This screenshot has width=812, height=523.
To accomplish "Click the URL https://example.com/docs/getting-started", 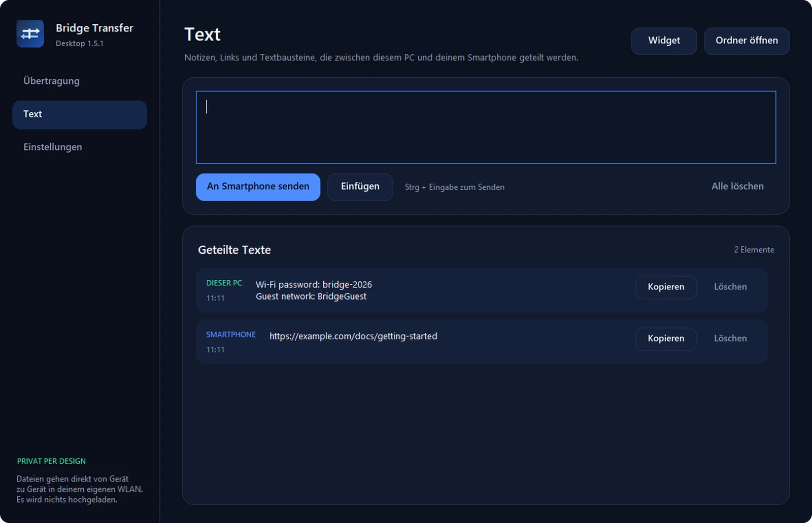I will coord(353,336).
